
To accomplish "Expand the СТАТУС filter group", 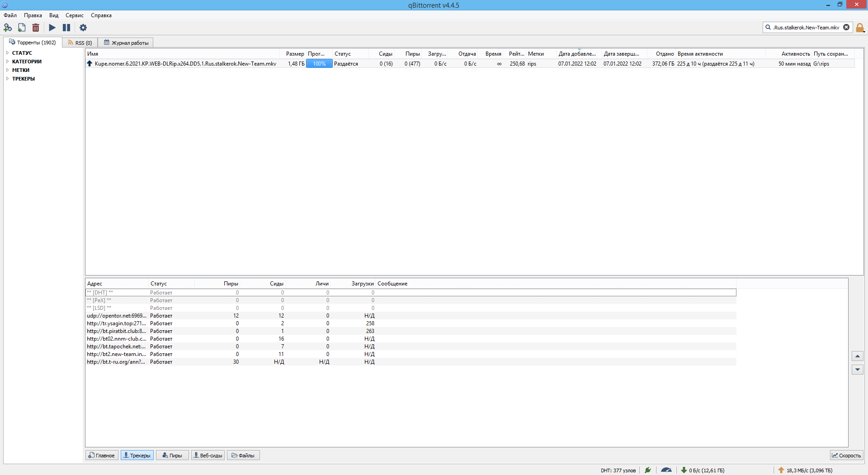I will point(8,53).
